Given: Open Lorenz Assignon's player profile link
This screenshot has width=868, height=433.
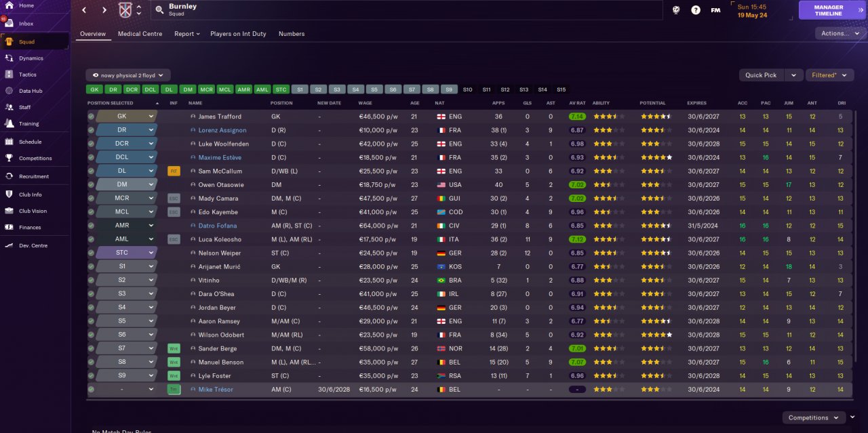Looking at the screenshot, I should point(222,130).
